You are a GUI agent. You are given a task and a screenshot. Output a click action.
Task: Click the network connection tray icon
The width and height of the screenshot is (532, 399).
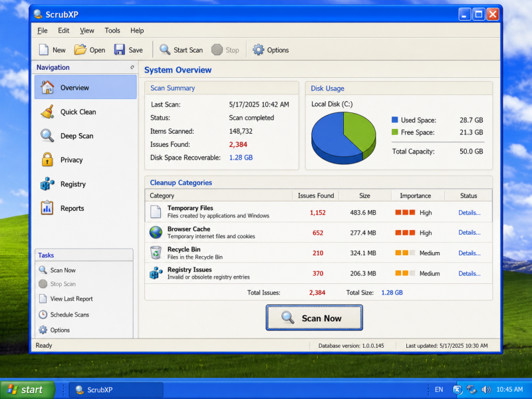click(471, 390)
